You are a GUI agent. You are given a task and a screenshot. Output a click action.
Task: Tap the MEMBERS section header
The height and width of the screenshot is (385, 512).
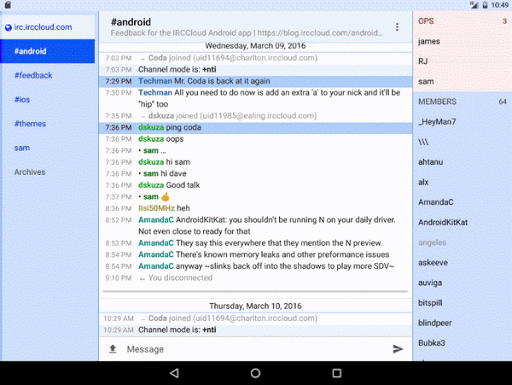462,102
